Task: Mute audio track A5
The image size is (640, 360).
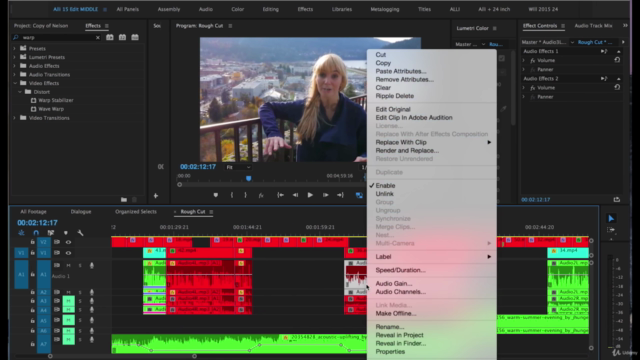Action: click(68, 320)
